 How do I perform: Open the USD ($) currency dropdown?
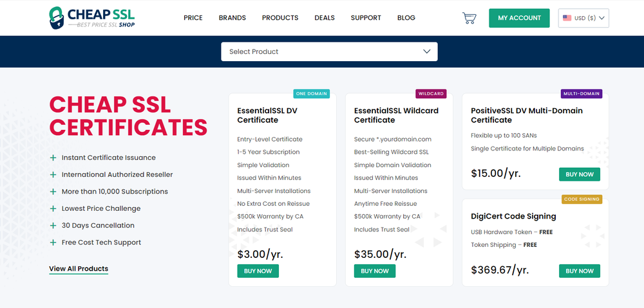pyautogui.click(x=583, y=18)
